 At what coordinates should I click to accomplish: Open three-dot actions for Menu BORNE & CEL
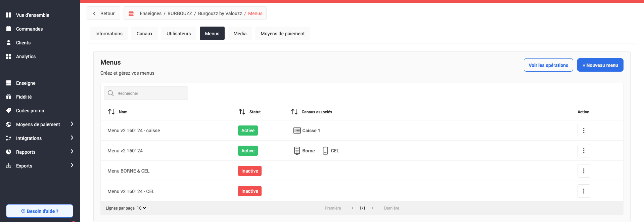point(584,171)
